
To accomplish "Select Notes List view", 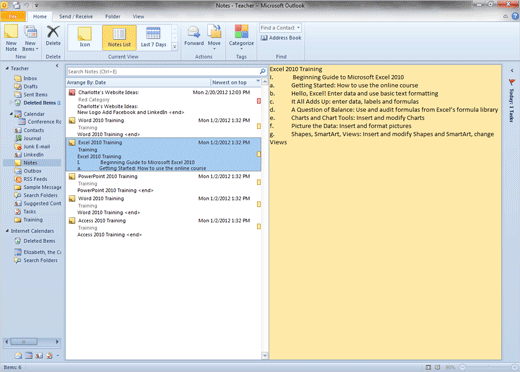I will (x=119, y=37).
